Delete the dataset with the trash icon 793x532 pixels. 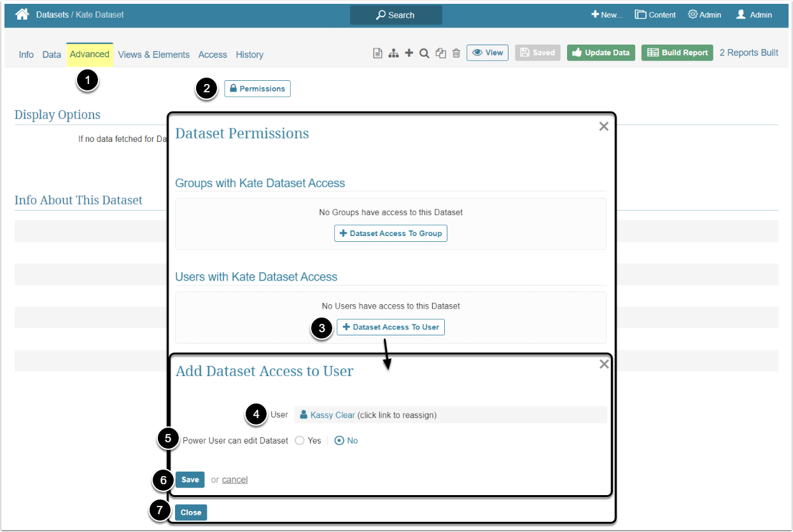click(x=456, y=53)
